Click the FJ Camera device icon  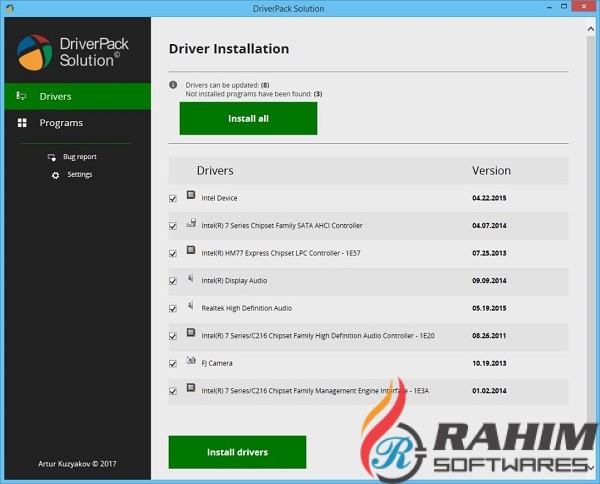coord(190,362)
